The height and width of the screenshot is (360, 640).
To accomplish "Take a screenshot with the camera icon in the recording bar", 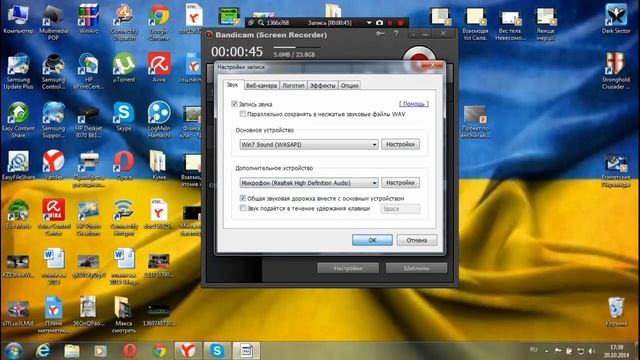I will [x=379, y=23].
